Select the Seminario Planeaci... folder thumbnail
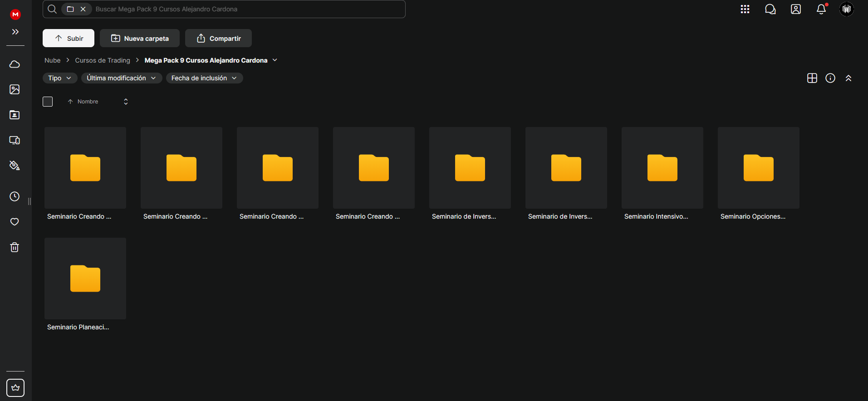868x401 pixels. point(85,279)
